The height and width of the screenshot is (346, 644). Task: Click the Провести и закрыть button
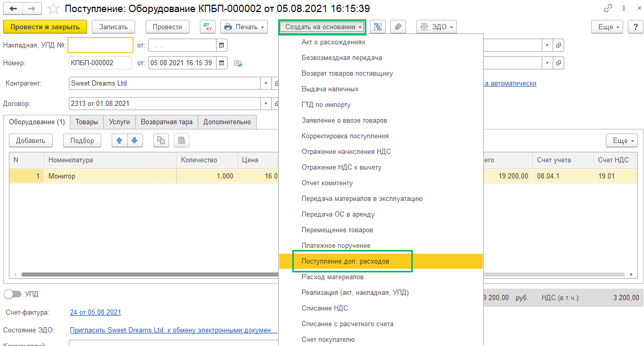tap(45, 27)
